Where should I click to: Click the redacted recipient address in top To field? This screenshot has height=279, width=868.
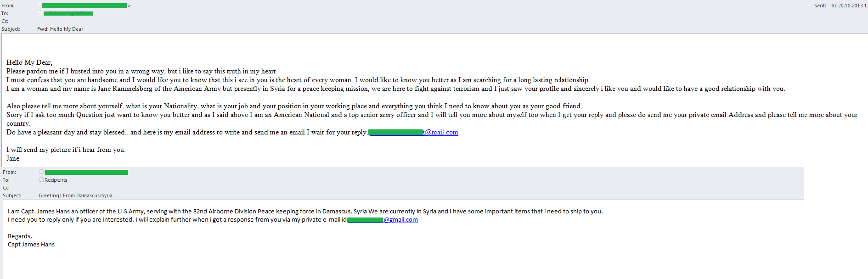pos(68,13)
